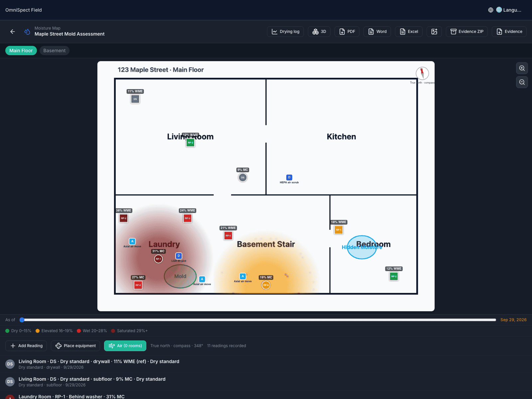Screen dimensions: 532x399
Task: Click the HEPA air scrub equipment icon
Action: pyautogui.click(x=289, y=177)
